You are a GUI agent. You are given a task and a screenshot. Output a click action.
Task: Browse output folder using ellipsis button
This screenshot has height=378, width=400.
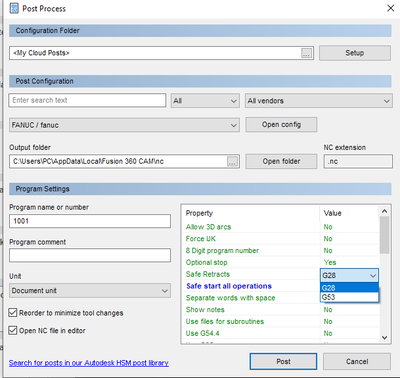232,161
